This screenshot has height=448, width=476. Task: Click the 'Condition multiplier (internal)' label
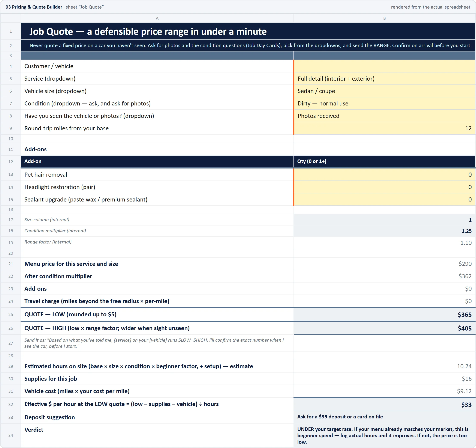(55, 231)
